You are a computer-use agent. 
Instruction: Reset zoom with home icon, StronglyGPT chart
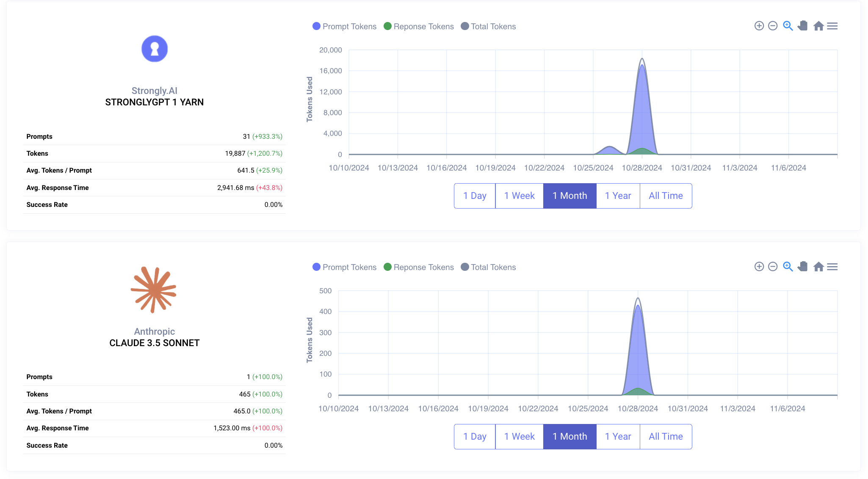click(x=818, y=26)
